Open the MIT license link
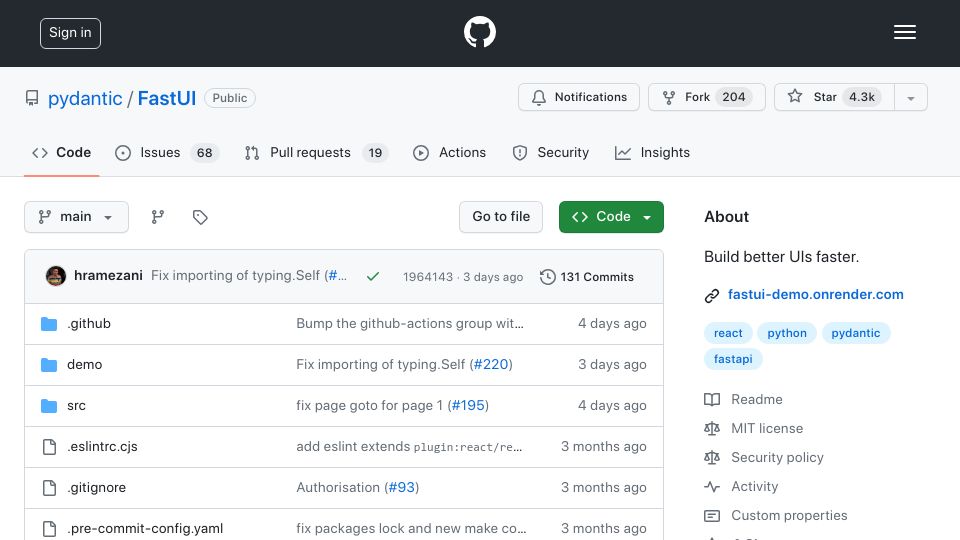 coord(767,429)
